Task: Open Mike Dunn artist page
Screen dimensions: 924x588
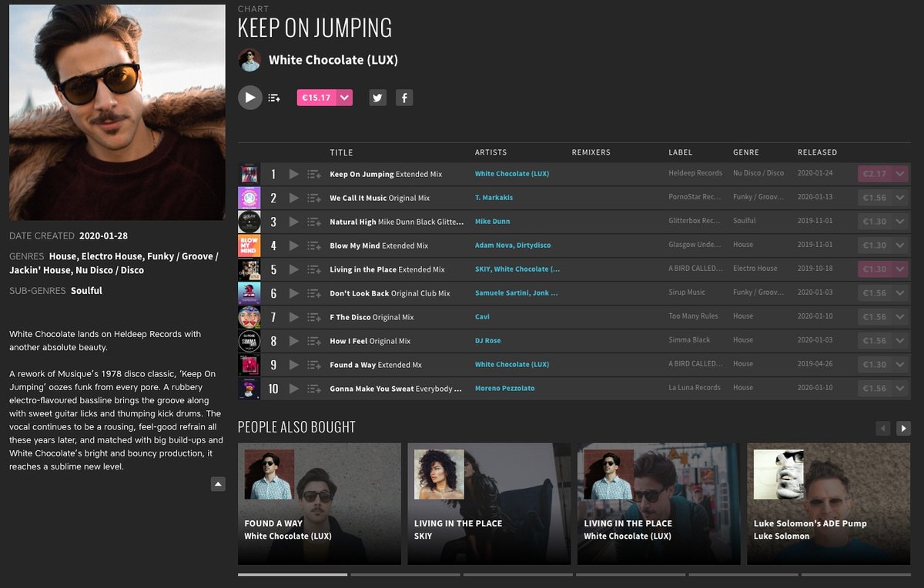Action: click(x=493, y=222)
